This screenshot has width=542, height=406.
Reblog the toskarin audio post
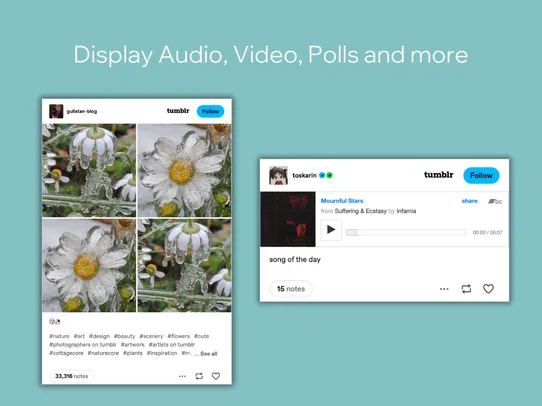[466, 289]
